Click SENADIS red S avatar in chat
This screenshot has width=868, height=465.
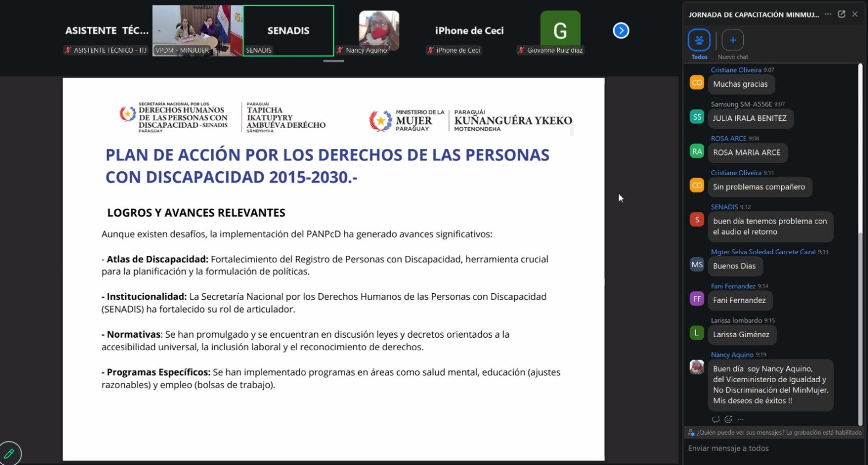coord(697,220)
